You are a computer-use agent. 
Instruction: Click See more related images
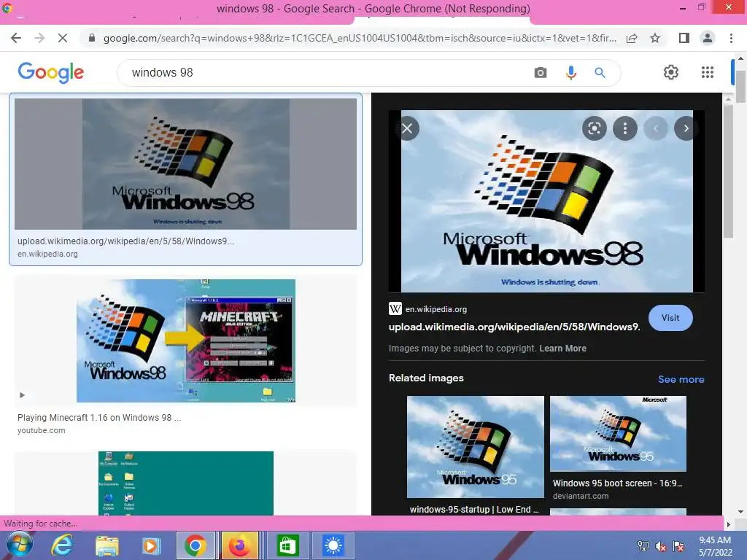click(681, 379)
